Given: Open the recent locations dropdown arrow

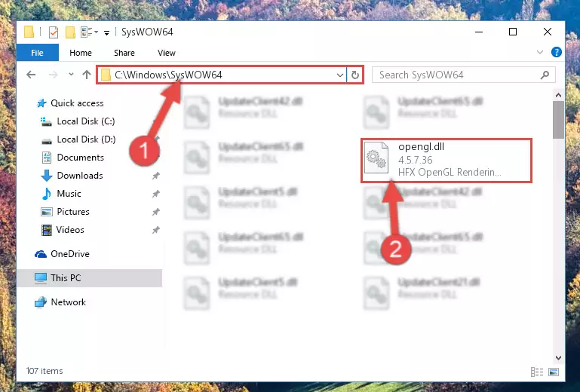Looking at the screenshot, I should coord(71,75).
